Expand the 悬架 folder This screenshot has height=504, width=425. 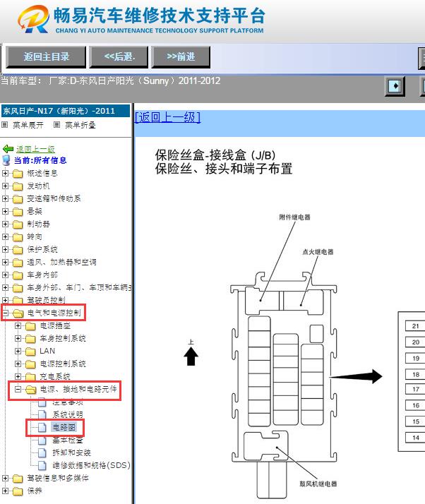[5, 211]
